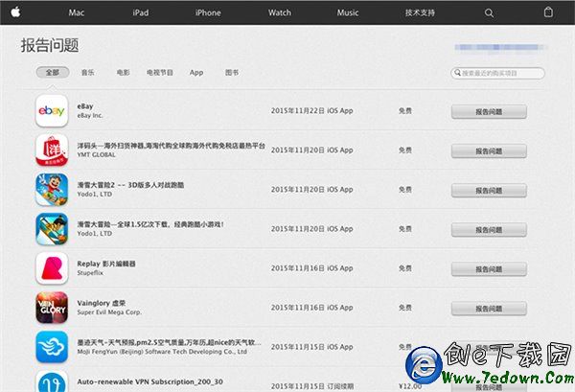This screenshot has height=392, width=575.
Task: Click the VPN subscription app icon
Action: (x=52, y=381)
